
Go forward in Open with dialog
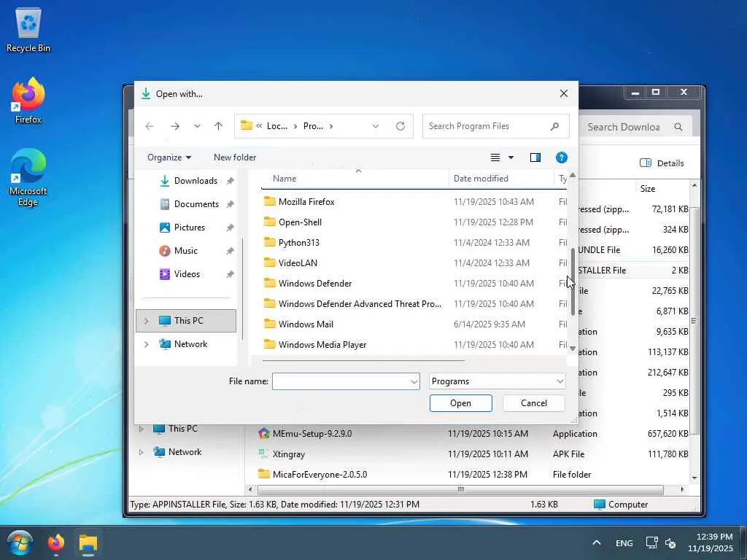click(175, 126)
